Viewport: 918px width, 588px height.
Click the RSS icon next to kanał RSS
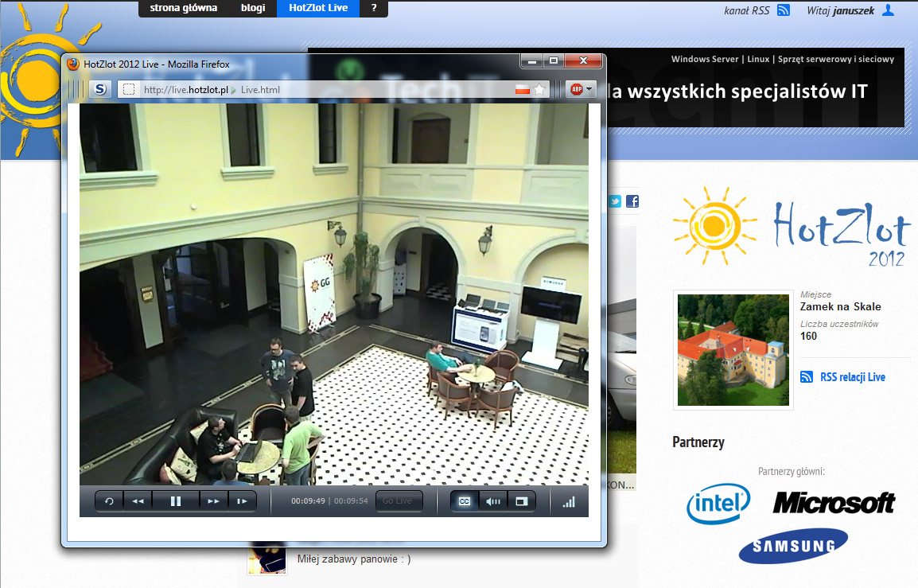click(x=784, y=10)
